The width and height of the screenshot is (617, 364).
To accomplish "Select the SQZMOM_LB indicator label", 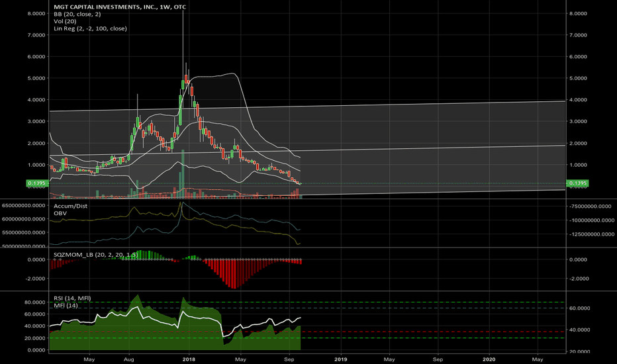I will point(95,255).
